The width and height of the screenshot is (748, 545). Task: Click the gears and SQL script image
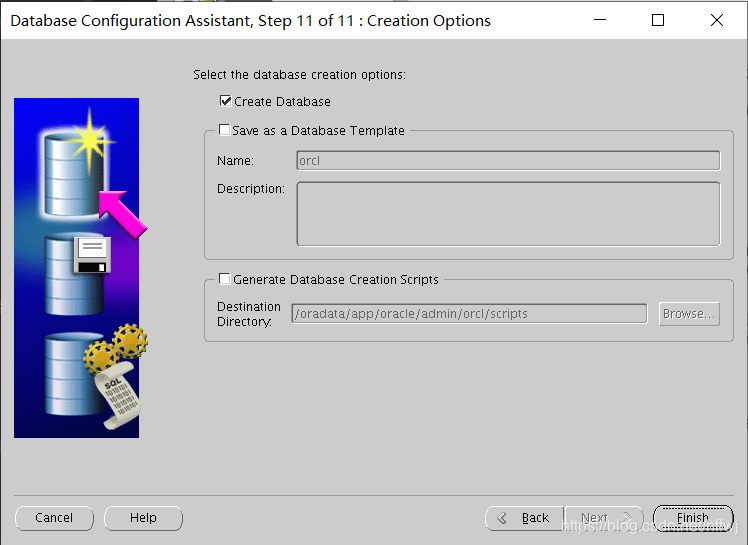coord(95,375)
